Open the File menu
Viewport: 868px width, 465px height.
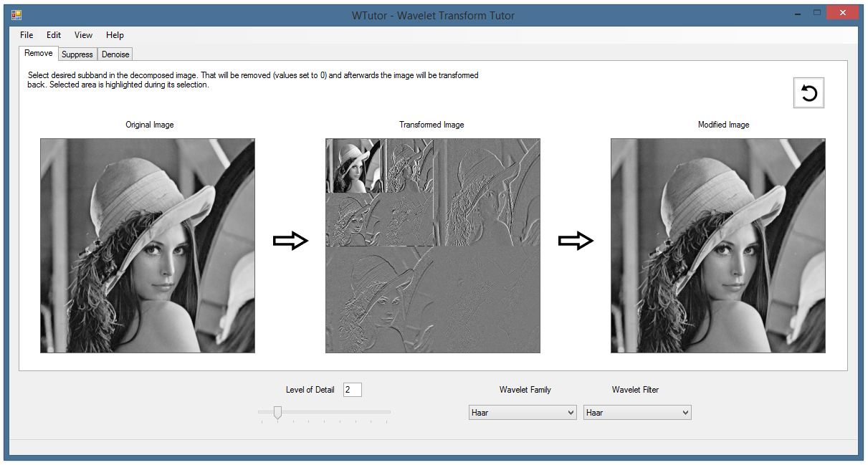[x=27, y=35]
